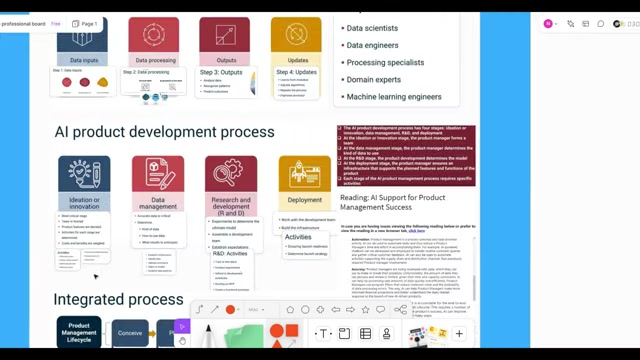Screen dimensions: 640x360
Task: Choose the section tool
Action: click(x=344, y=333)
